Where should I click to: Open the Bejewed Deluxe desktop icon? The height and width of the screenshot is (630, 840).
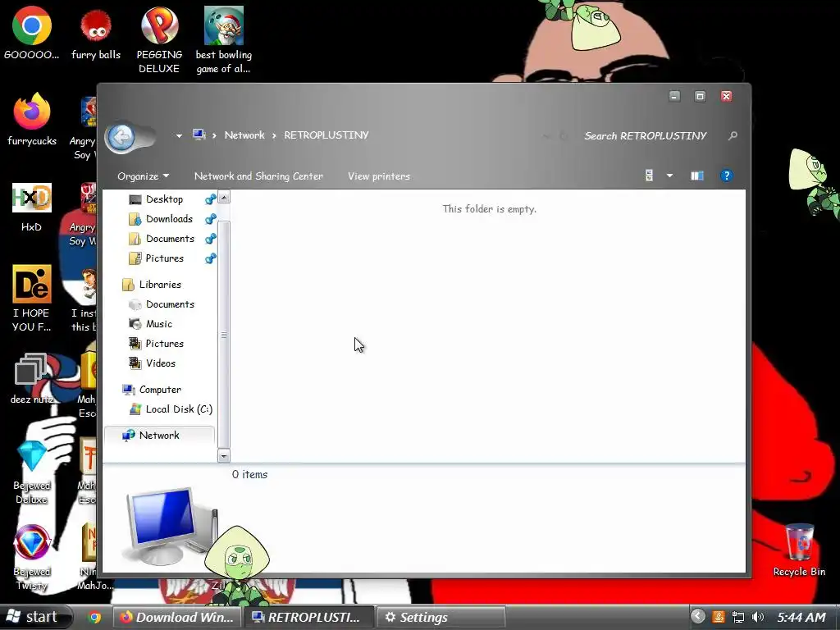[x=32, y=472]
